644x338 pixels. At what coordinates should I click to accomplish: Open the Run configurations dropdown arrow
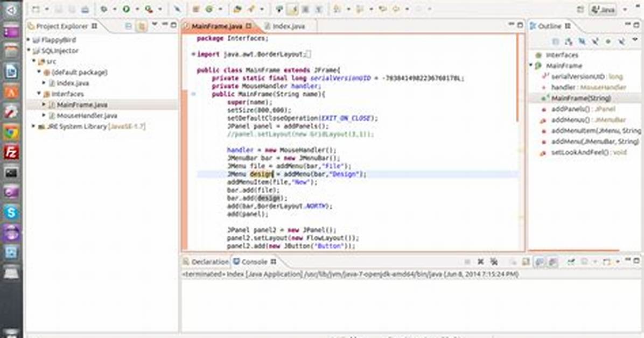coord(137,9)
